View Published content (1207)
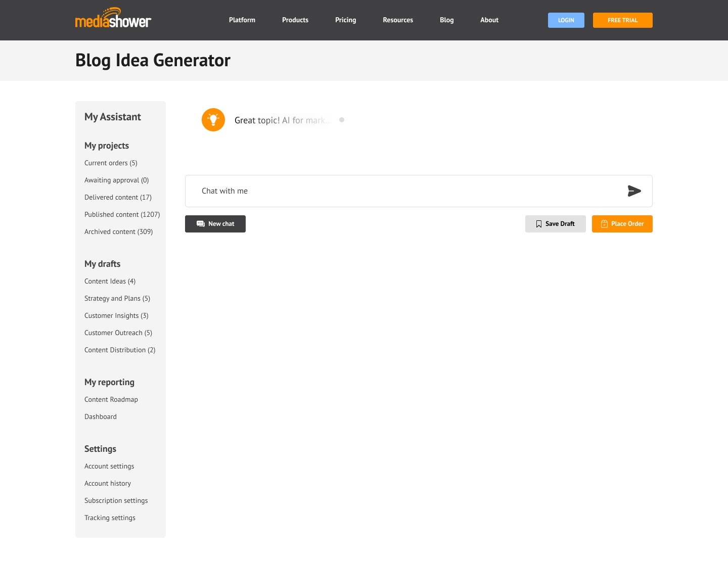728x561 pixels. click(122, 214)
